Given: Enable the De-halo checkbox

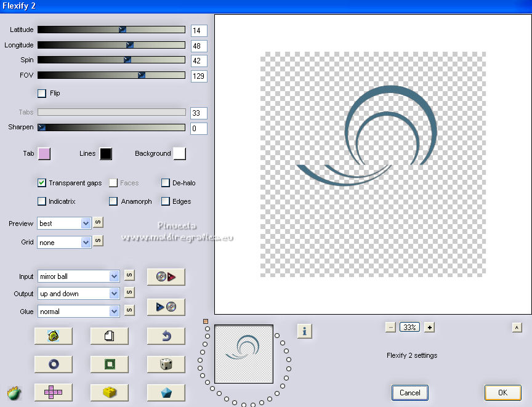Looking at the screenshot, I should [x=166, y=183].
